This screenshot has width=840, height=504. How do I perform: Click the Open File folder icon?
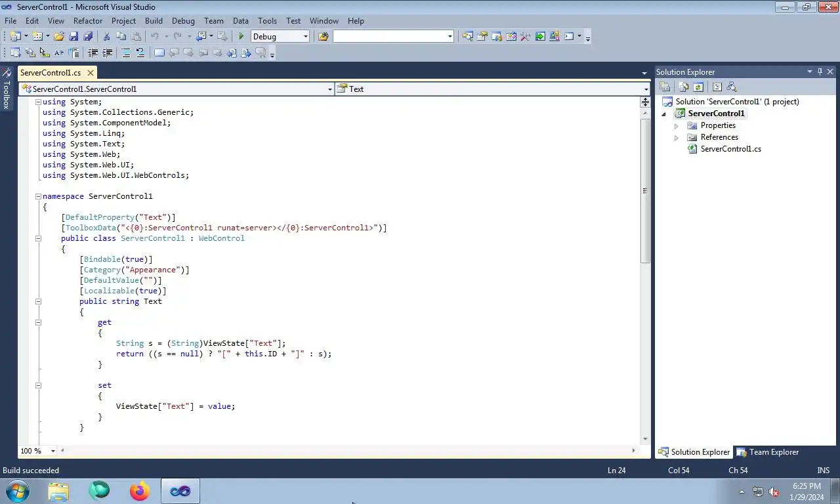pos(59,37)
